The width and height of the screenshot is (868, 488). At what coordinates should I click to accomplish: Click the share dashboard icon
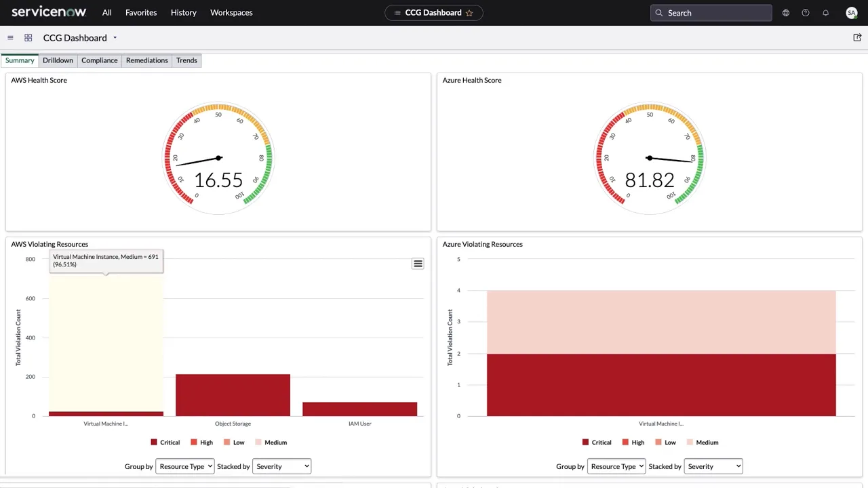coord(857,38)
